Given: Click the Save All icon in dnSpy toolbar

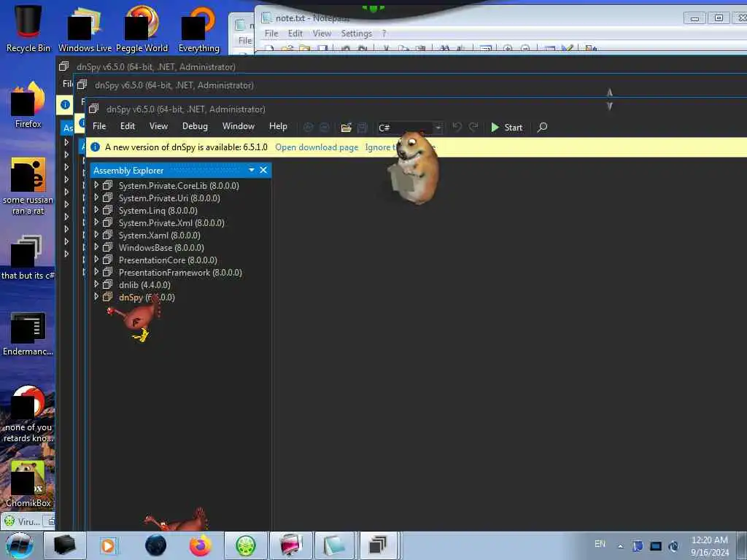Looking at the screenshot, I should pos(362,127).
